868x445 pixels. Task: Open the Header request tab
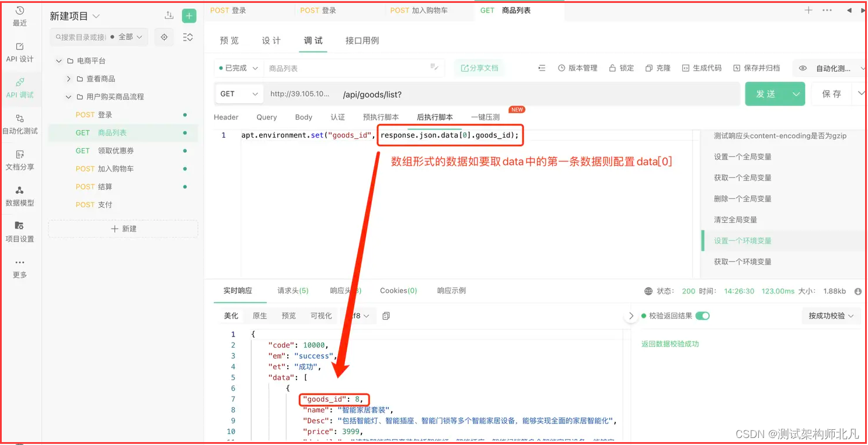226,117
